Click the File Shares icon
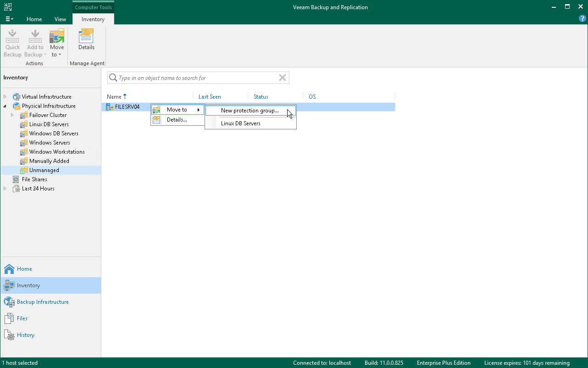This screenshot has height=368, width=588. (x=17, y=179)
